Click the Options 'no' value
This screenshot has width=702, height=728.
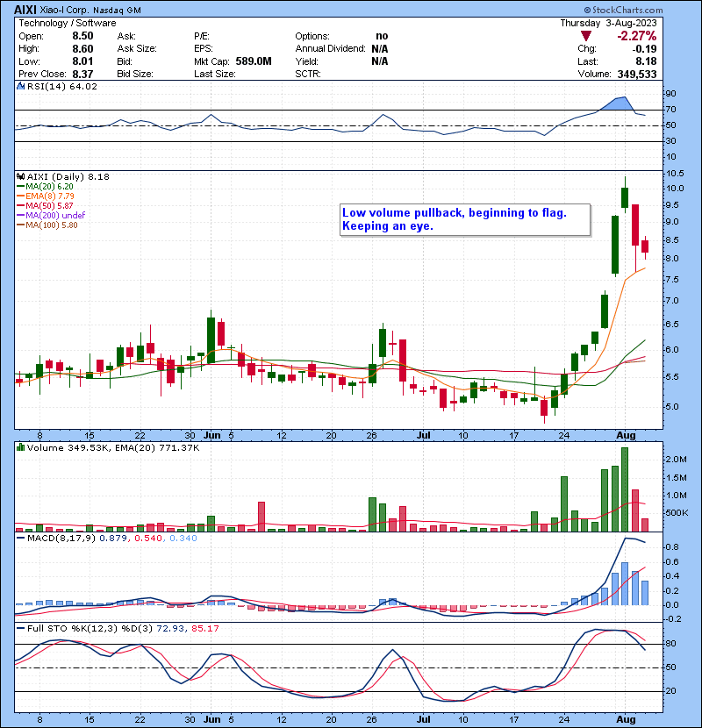[x=382, y=36]
